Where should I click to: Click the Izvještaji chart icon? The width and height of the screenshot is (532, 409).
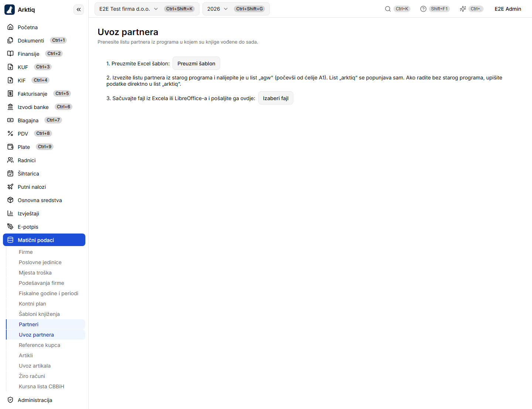(10, 213)
